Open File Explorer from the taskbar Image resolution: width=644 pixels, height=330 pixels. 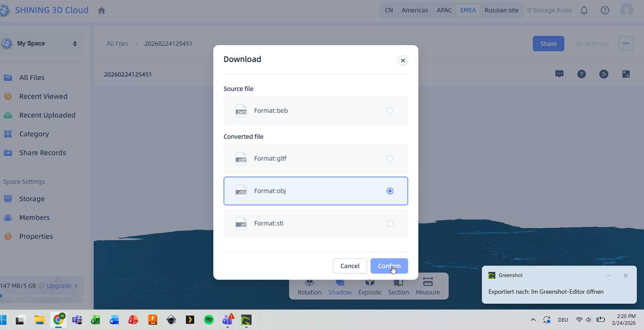pos(40,320)
